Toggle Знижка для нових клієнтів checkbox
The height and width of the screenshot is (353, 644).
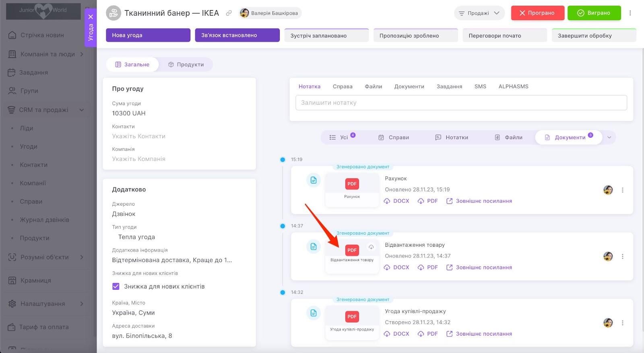click(x=116, y=287)
